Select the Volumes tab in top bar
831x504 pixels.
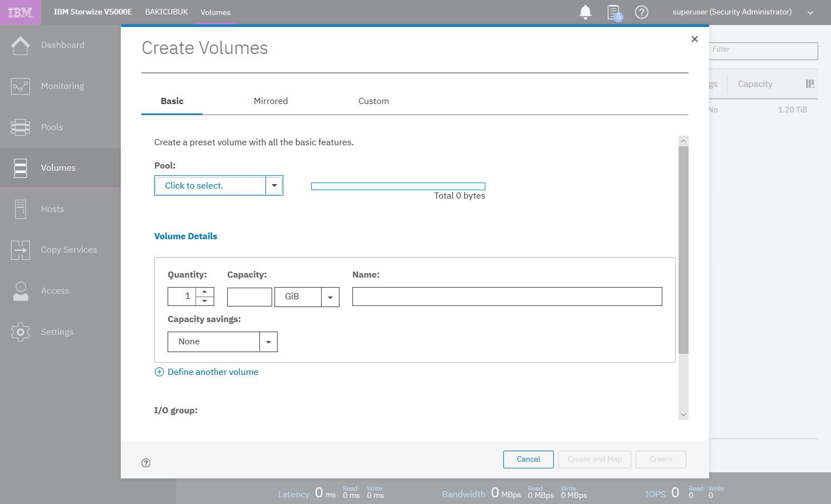pos(215,12)
